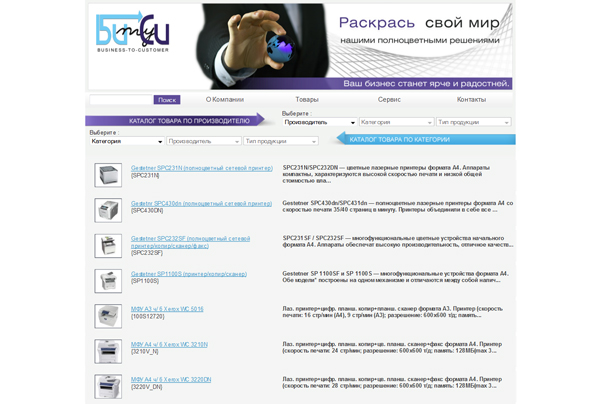Image resolution: width=600 pixels, height=404 pixels.
Task: Click the Gestetner SPC232SF device thumbnail
Action: tap(108, 246)
